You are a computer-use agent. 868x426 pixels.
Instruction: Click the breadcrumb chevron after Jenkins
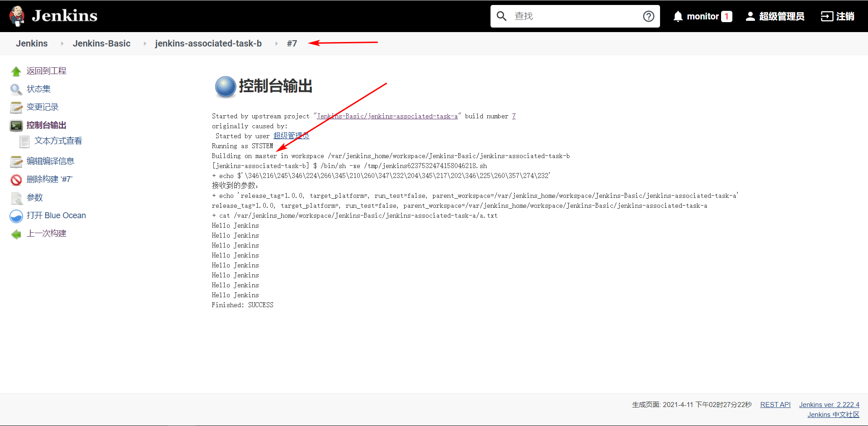pos(61,43)
